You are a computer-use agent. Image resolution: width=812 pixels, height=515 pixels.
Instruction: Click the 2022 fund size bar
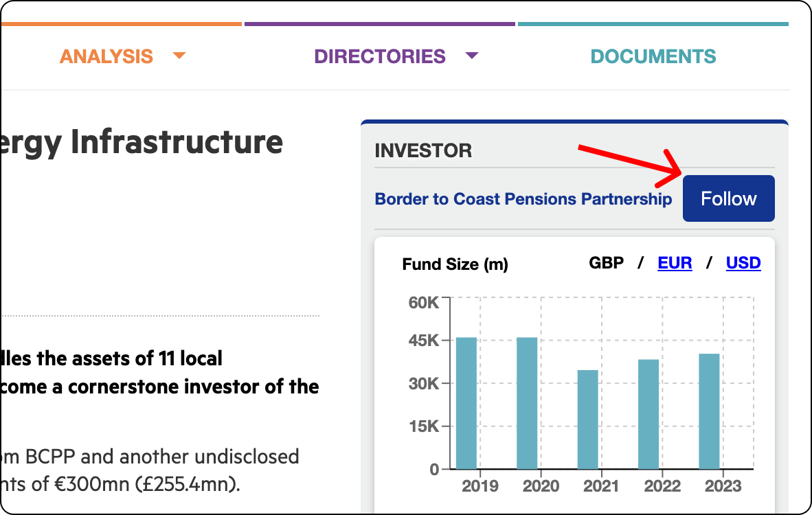click(649, 414)
